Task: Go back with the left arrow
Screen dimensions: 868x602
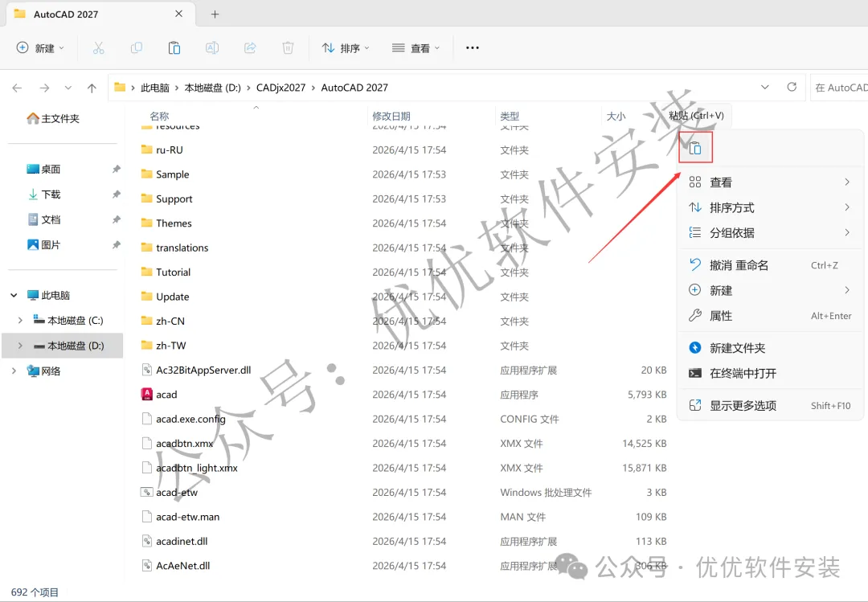Action: point(17,88)
